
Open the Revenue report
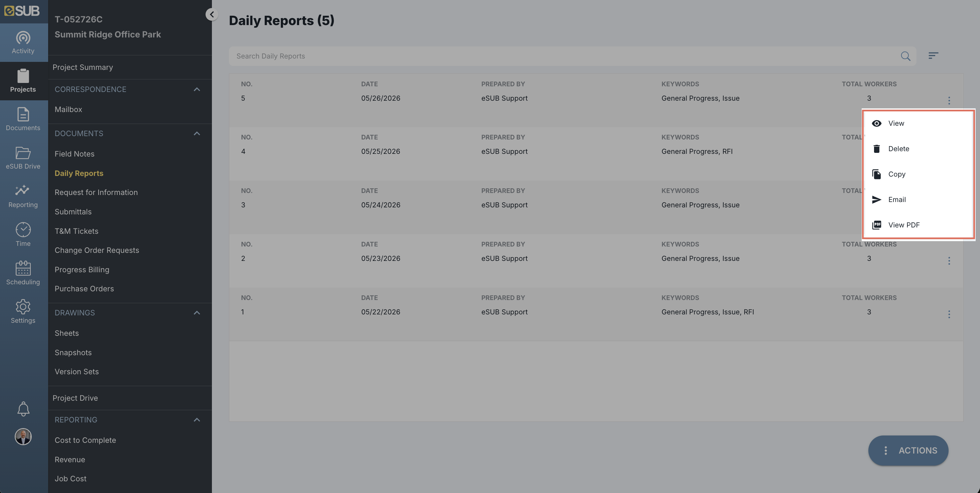[x=70, y=460]
